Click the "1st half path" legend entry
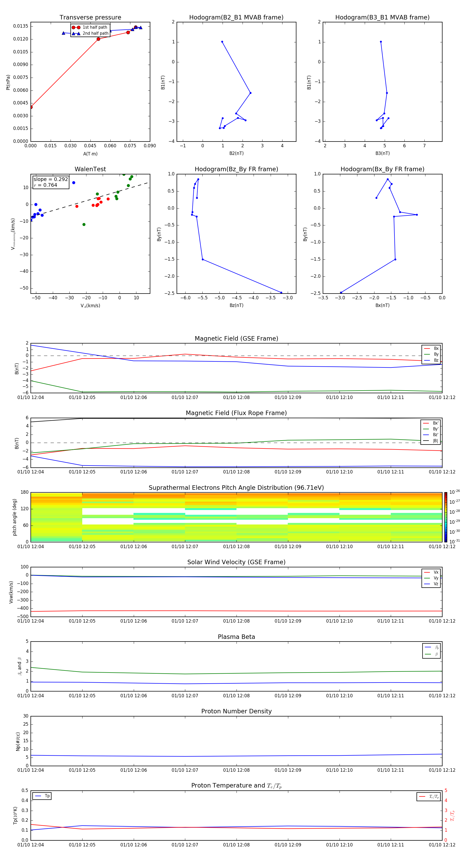 tap(90, 27)
